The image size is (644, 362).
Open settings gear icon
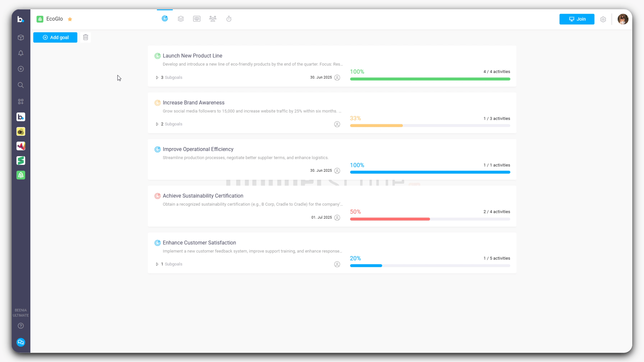pyautogui.click(x=603, y=19)
